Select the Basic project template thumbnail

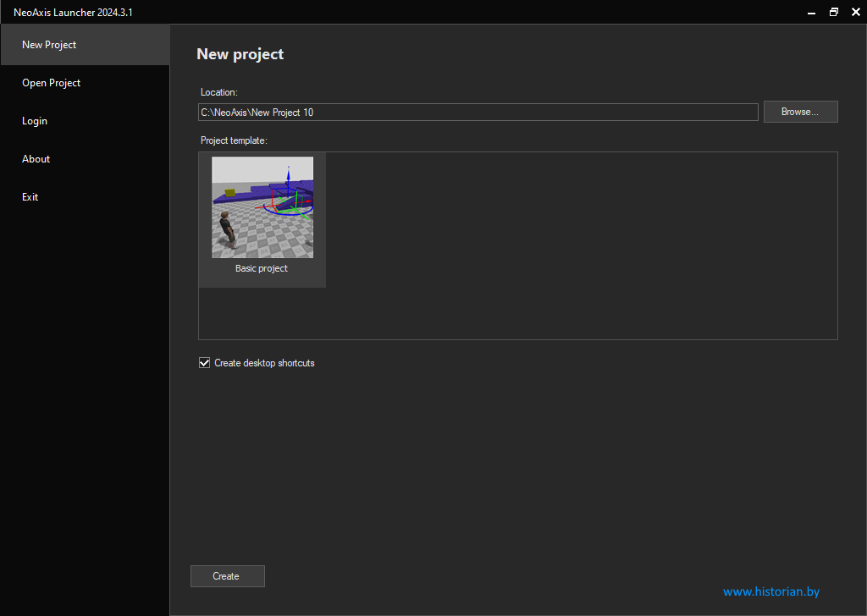[262, 207]
